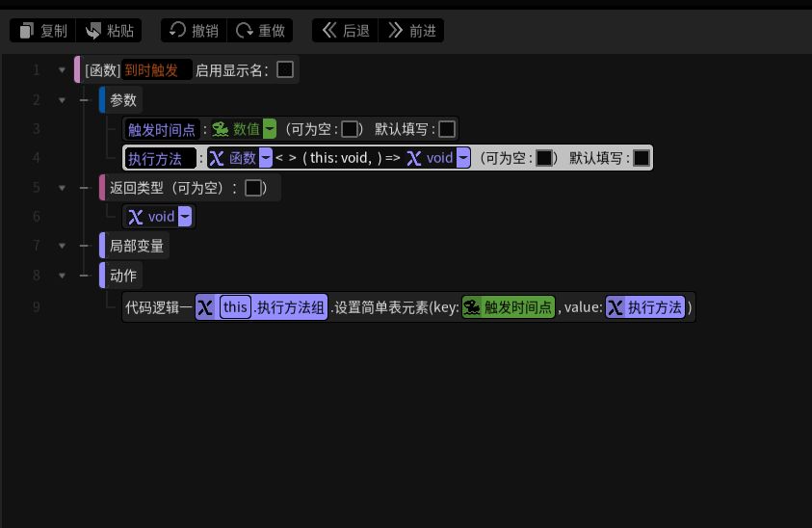Image resolution: width=812 pixels, height=528 pixels.
Task: Open the void dropdown on line 6
Action: pos(184,217)
